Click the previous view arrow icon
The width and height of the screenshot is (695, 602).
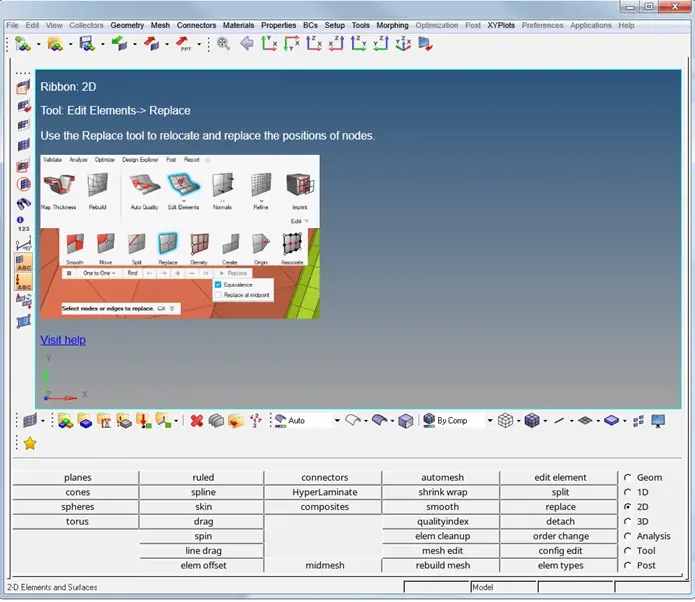246,43
